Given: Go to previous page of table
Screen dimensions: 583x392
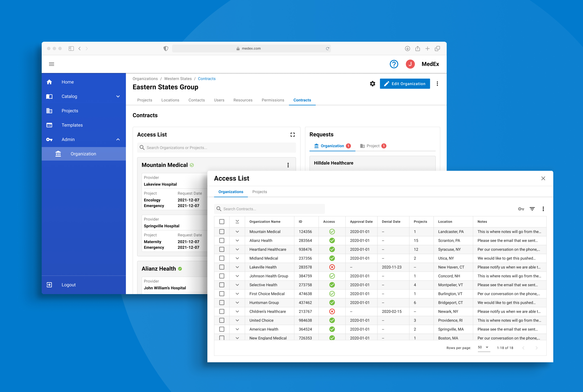Looking at the screenshot, I should 523,348.
